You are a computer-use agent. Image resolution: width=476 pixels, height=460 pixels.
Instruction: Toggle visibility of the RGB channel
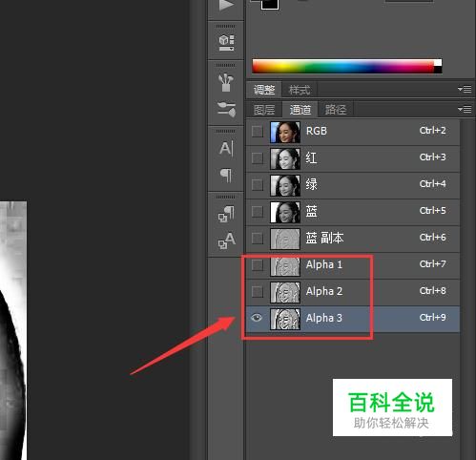(x=257, y=131)
